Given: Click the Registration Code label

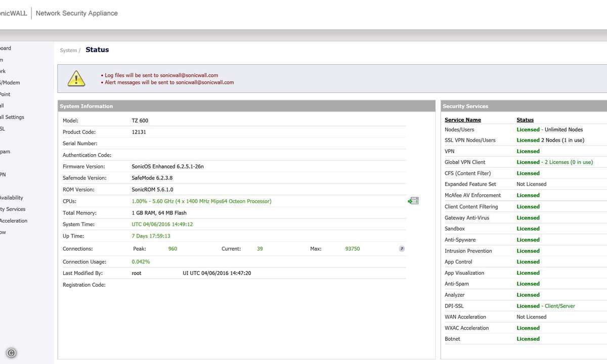Looking at the screenshot, I should (x=84, y=285).
